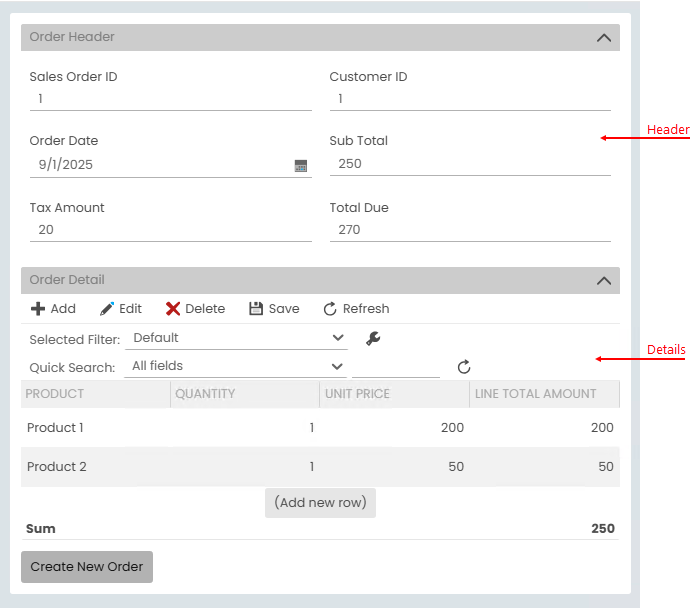This screenshot has width=699, height=608.
Task: Click the Tax Amount input field
Action: coord(170,230)
